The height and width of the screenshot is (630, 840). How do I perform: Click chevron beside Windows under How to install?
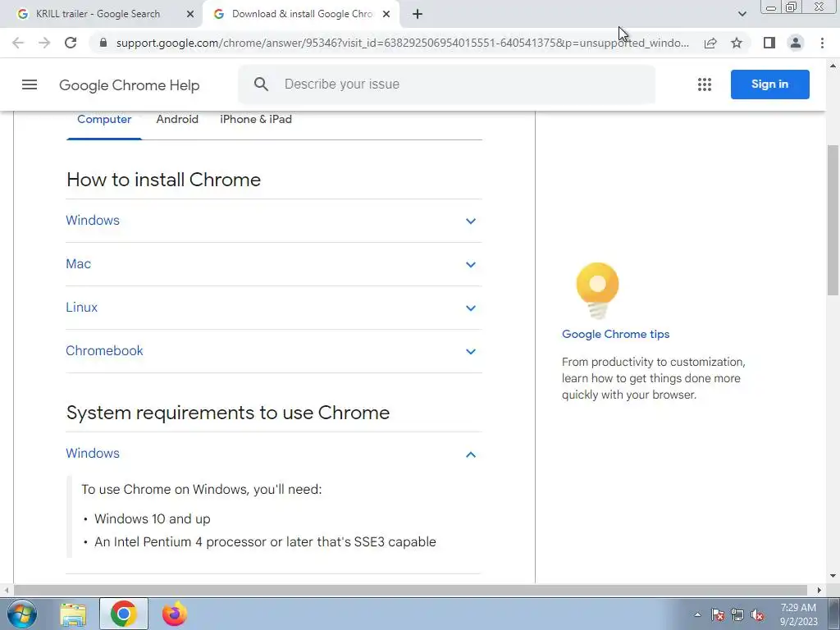470,221
